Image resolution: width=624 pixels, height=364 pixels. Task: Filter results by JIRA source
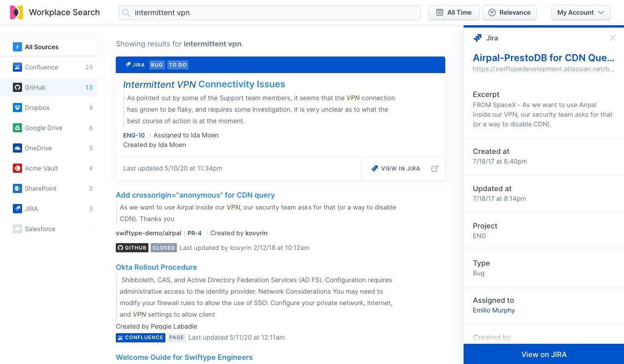click(x=49, y=209)
